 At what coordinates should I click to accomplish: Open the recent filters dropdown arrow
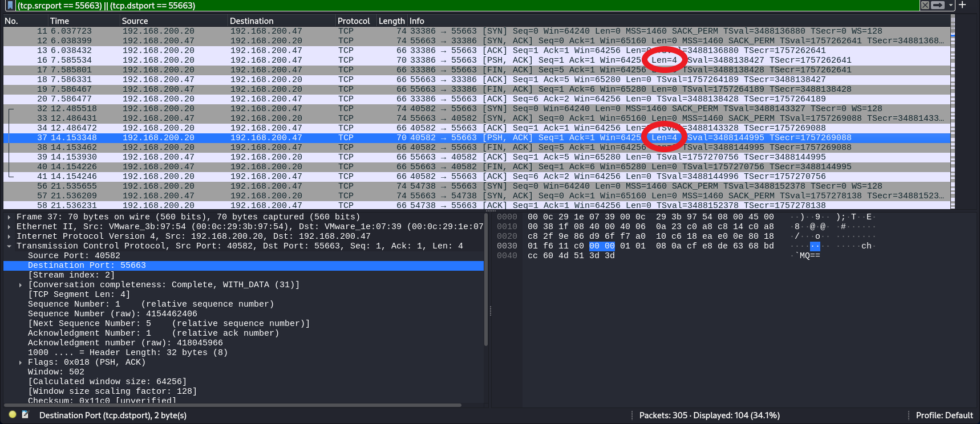click(951, 5)
